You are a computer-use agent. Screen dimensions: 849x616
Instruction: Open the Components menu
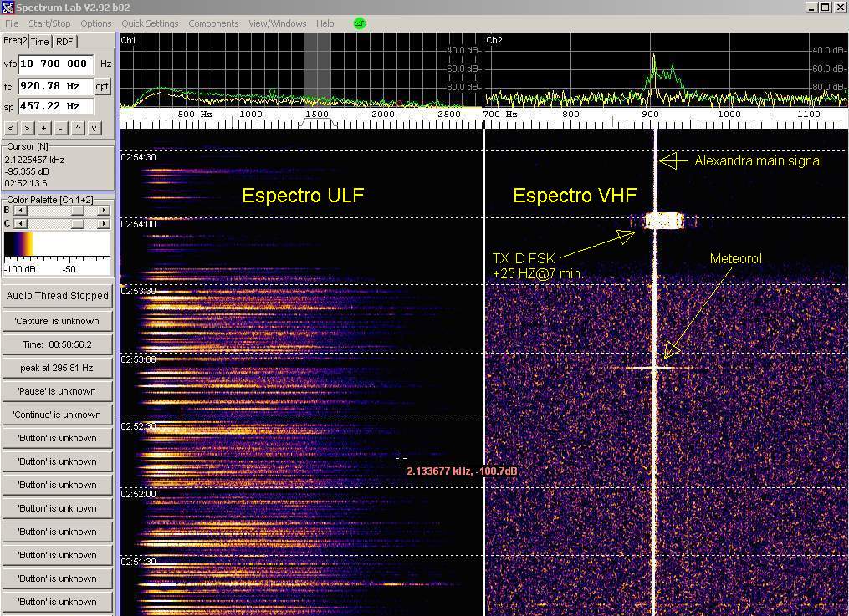[213, 23]
